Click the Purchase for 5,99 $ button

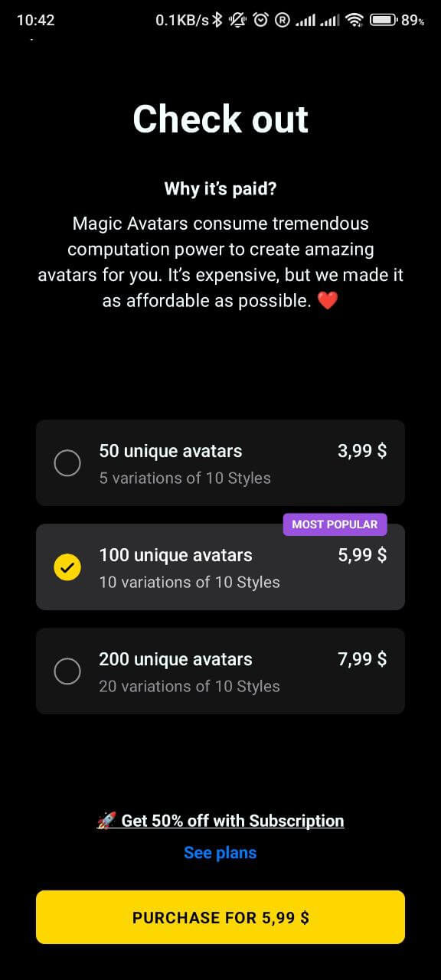click(x=220, y=917)
